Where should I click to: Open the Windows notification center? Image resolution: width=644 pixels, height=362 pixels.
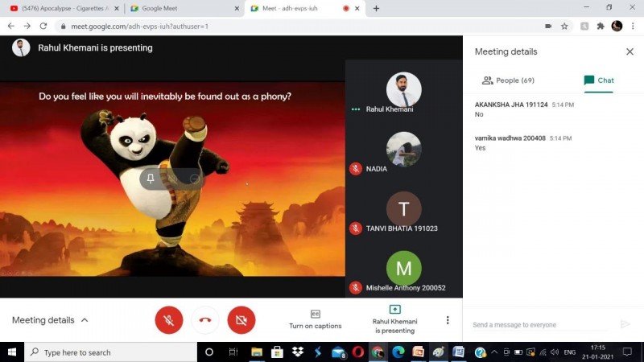pyautogui.click(x=627, y=352)
